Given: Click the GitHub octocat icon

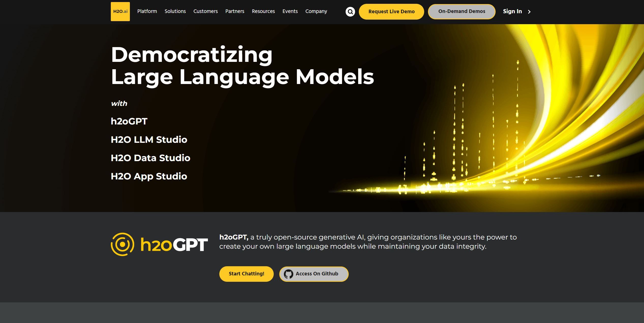Looking at the screenshot, I should [288, 274].
